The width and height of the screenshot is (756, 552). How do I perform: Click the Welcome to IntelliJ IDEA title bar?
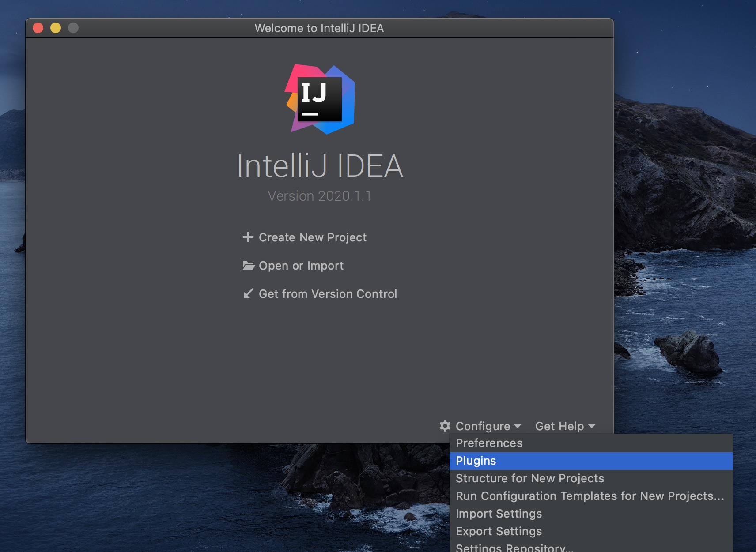(319, 28)
